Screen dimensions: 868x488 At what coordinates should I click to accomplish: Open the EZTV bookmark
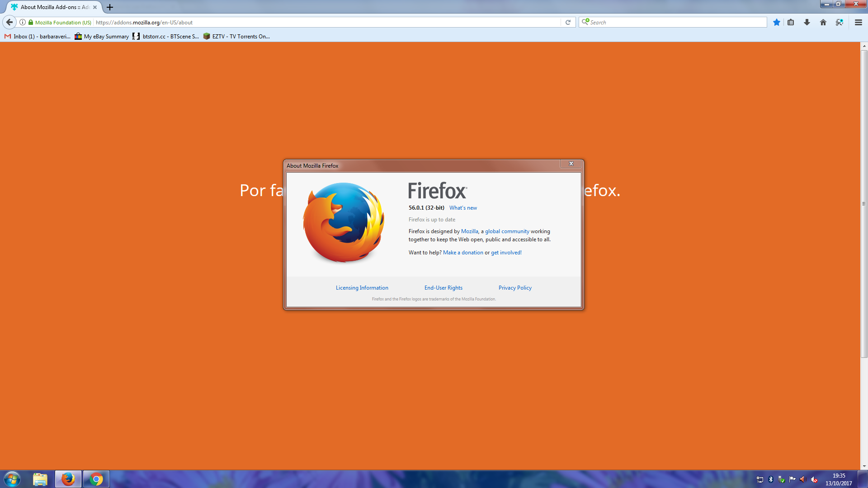pyautogui.click(x=236, y=37)
